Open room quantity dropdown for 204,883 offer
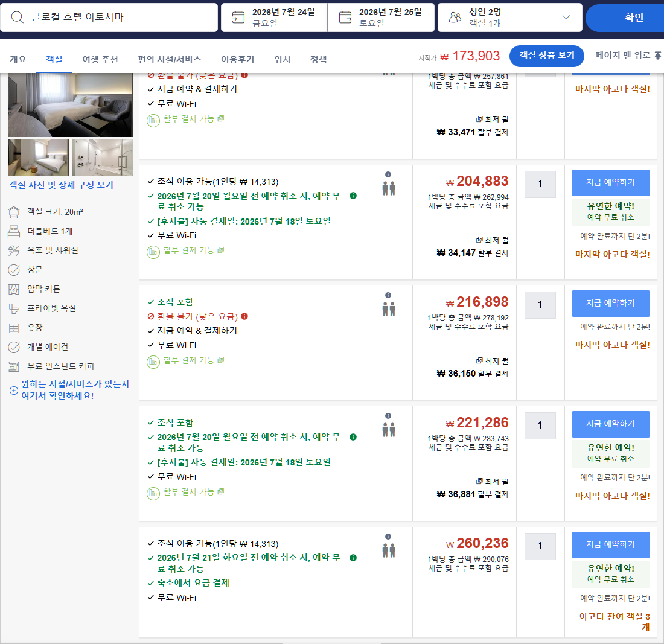The image size is (664, 644). [540, 184]
